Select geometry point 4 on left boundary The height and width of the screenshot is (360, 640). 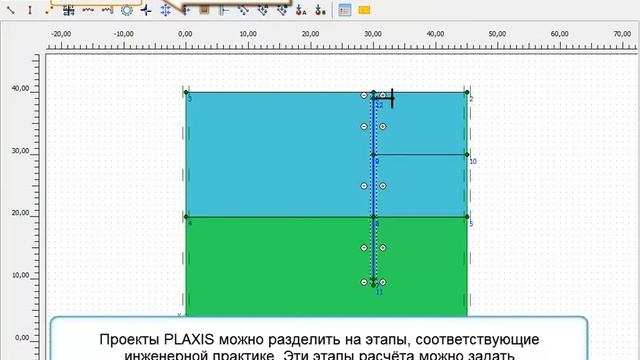186,217
